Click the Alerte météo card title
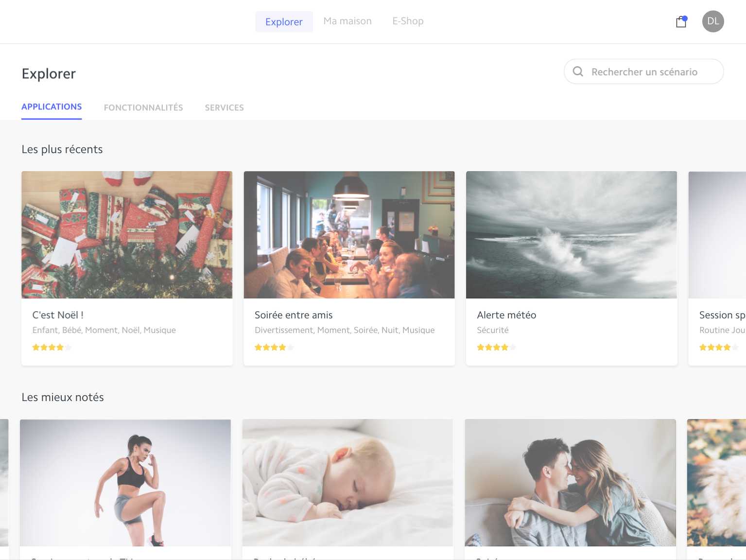The width and height of the screenshot is (746, 560). [x=506, y=315]
